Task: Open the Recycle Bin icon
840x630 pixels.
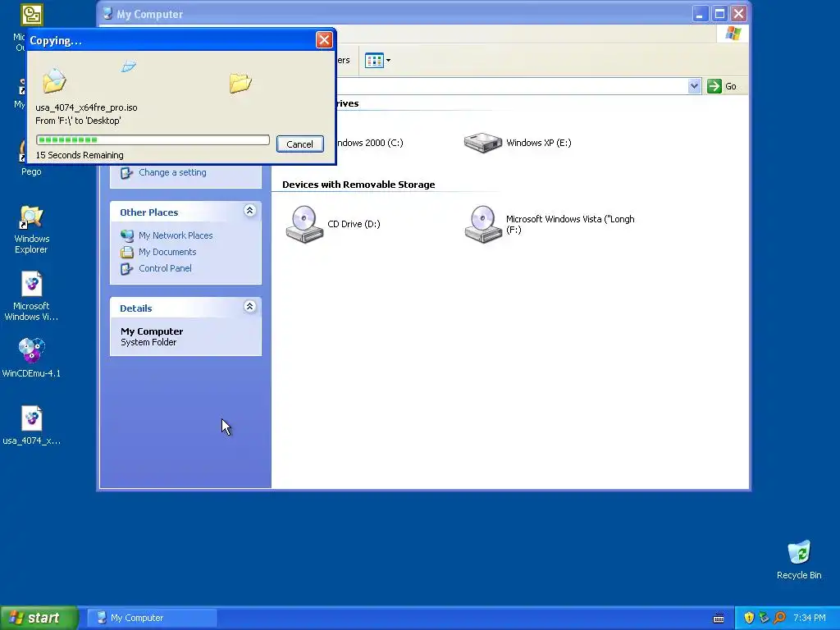Action: click(799, 559)
